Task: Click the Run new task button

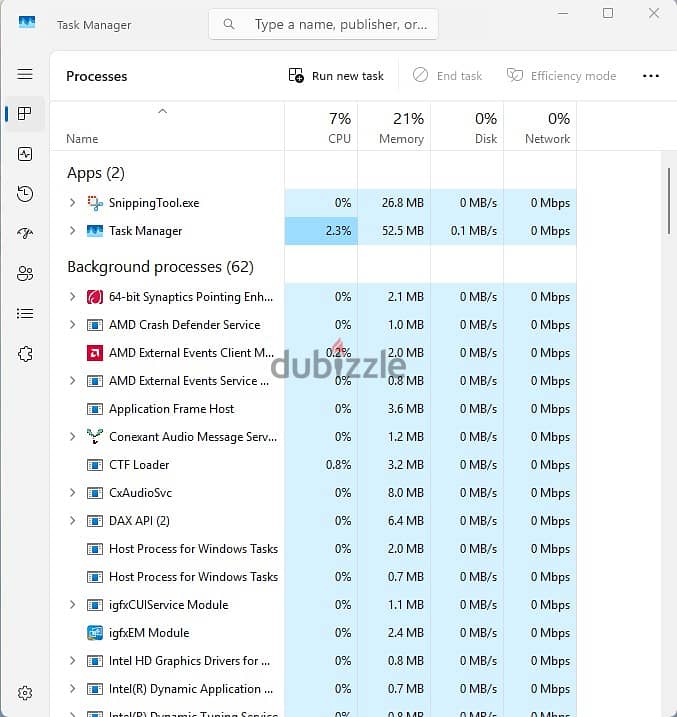Action: 336,75
